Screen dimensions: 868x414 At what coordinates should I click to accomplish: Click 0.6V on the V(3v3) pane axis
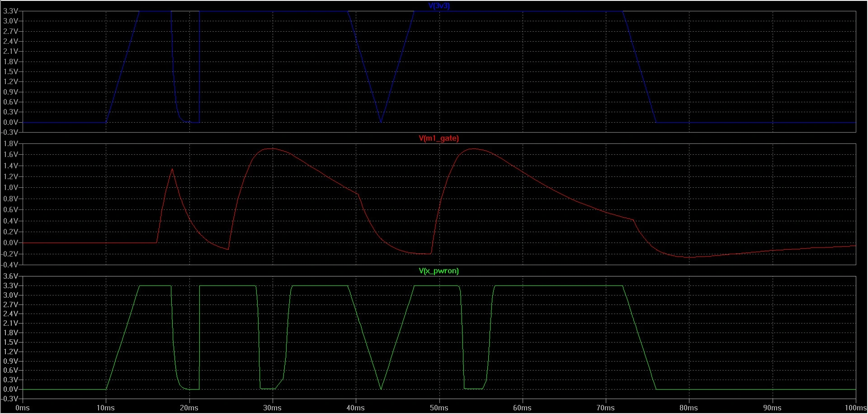(x=11, y=102)
